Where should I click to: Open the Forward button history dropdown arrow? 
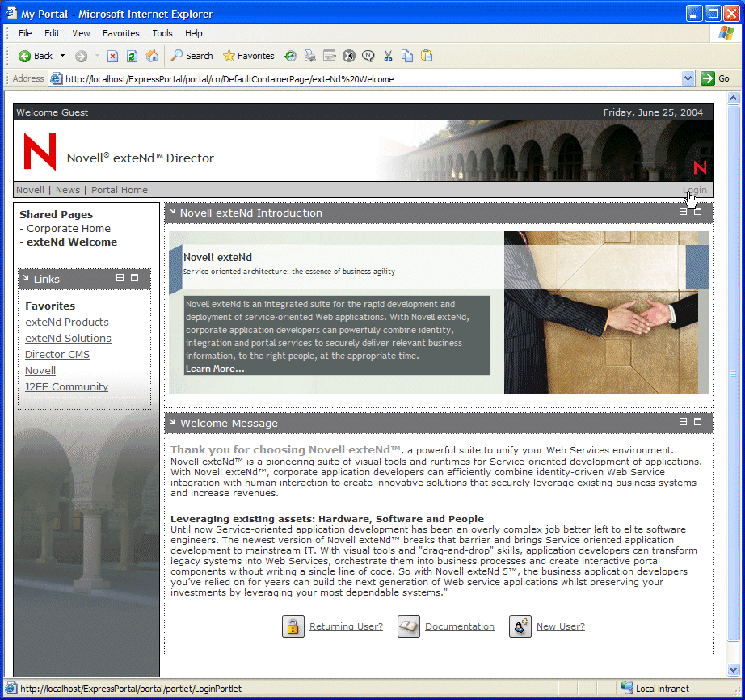tap(98, 56)
